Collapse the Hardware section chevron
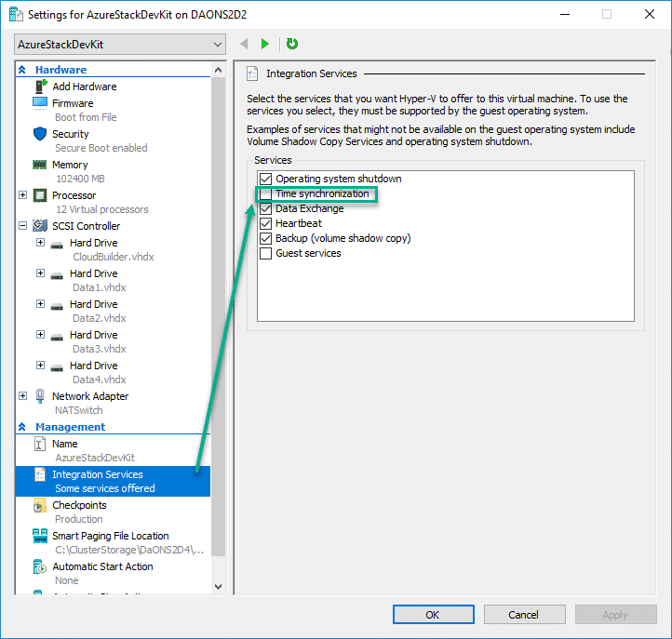Viewport: 672px width, 639px height. tap(22, 70)
